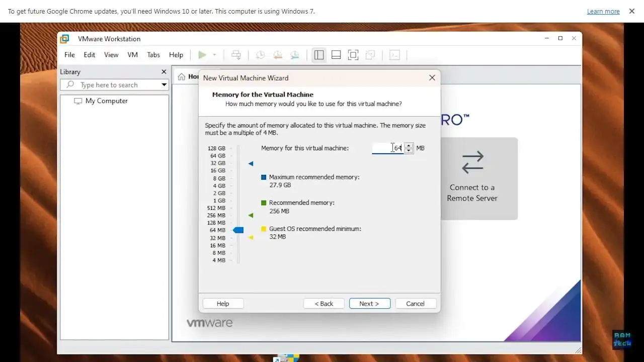
Task: Click the 128 GB scale label
Action: (216, 148)
